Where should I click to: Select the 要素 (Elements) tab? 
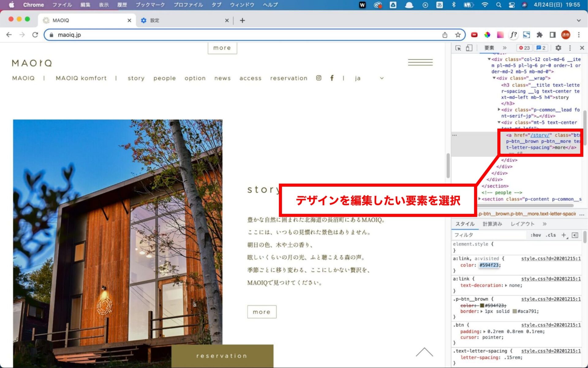(x=489, y=48)
